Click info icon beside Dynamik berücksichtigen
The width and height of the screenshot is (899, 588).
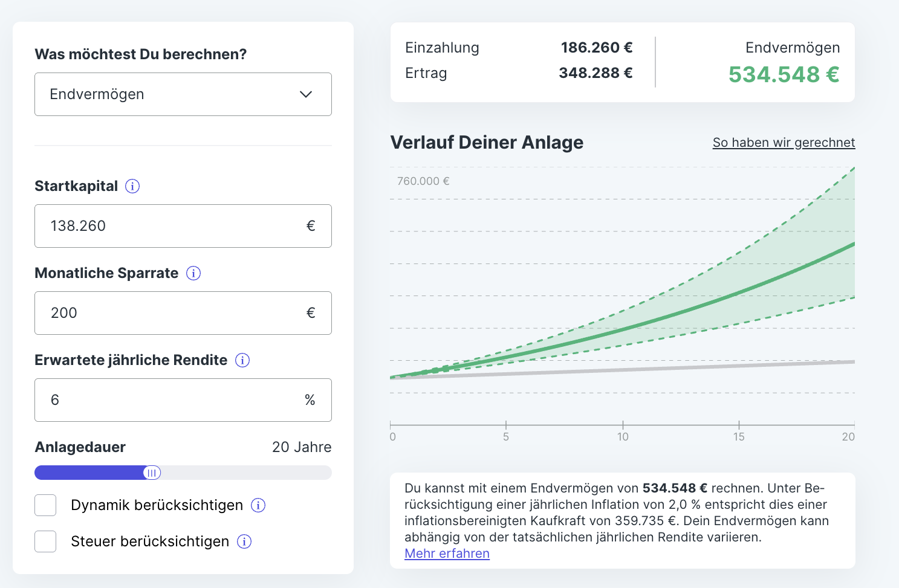click(258, 505)
